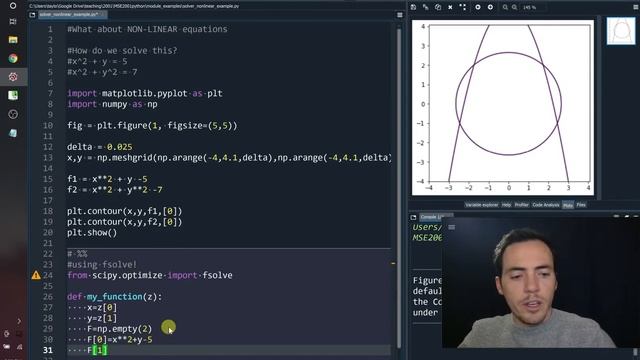Click on 'f1 = x**2 + y -5' line

tap(107, 179)
